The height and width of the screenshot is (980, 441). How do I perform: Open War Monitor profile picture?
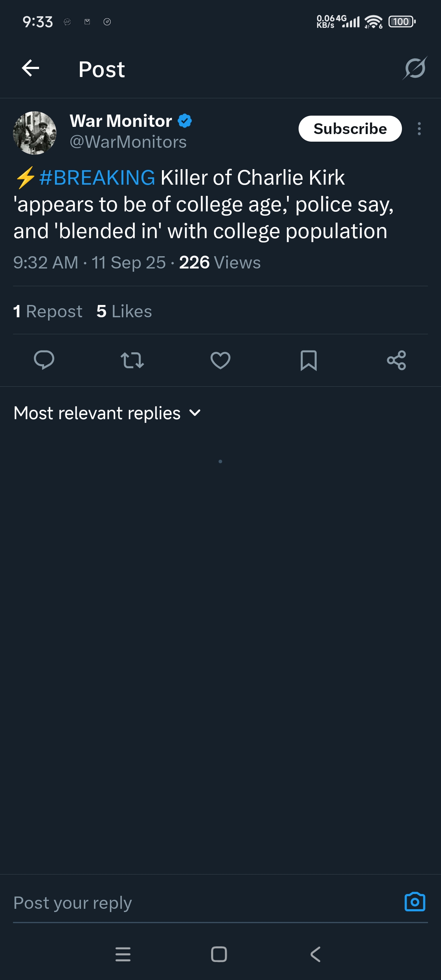pos(35,133)
